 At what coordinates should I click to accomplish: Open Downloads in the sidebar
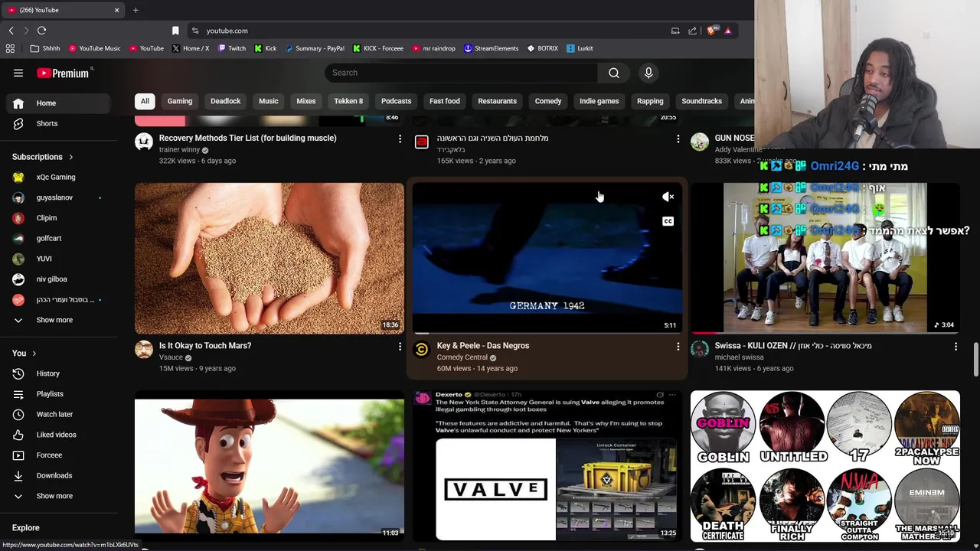[60, 475]
